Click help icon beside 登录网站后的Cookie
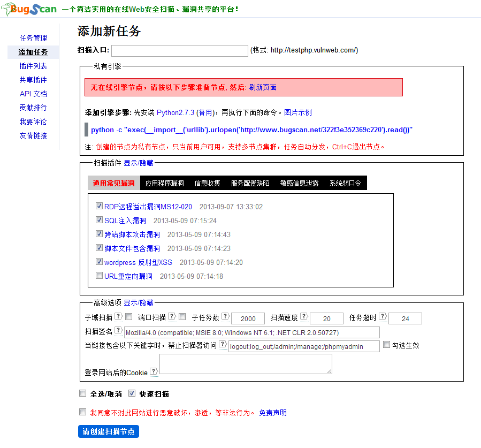 (x=154, y=371)
